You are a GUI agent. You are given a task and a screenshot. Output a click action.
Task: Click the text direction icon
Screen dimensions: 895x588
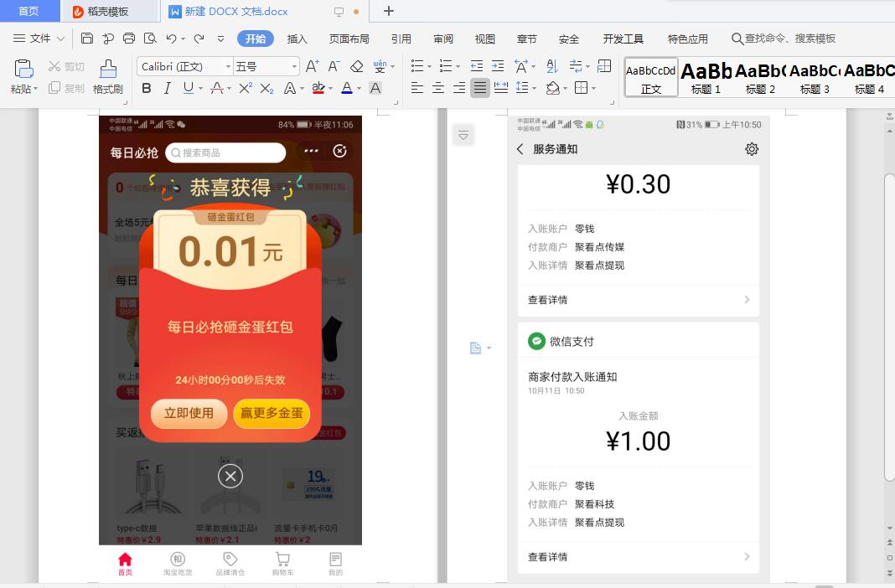[520, 66]
